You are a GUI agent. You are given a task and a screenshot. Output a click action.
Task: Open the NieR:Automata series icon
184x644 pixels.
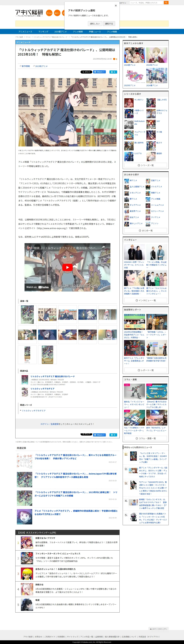(129, 124)
